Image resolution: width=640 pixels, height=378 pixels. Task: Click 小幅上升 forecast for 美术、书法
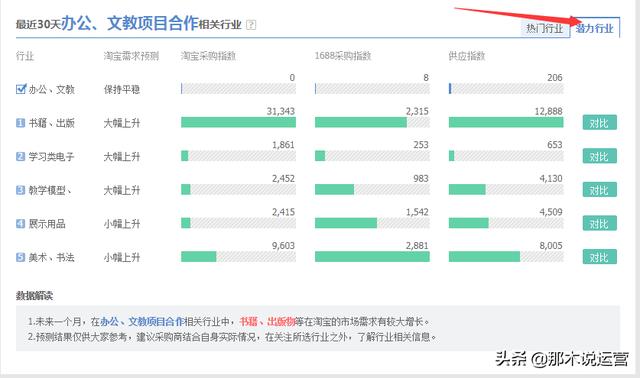pos(122,257)
